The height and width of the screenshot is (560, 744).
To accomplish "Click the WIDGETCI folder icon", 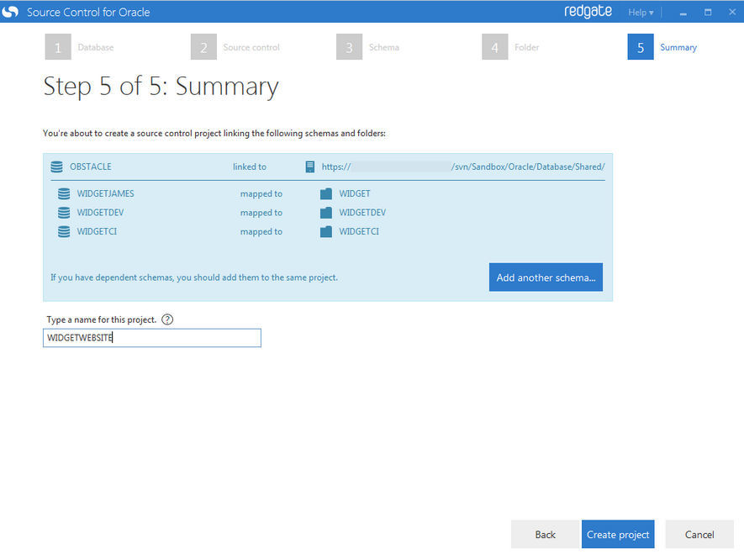I will point(326,231).
